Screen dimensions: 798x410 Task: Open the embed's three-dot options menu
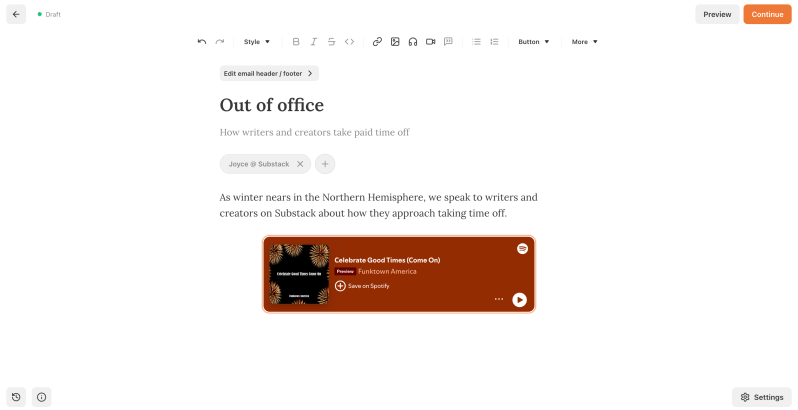point(499,299)
